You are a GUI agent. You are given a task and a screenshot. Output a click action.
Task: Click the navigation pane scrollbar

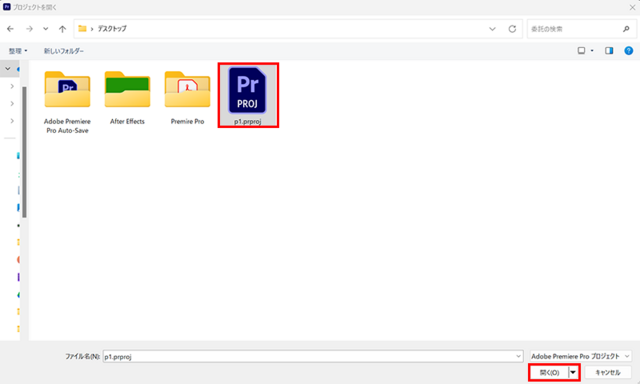(24, 152)
